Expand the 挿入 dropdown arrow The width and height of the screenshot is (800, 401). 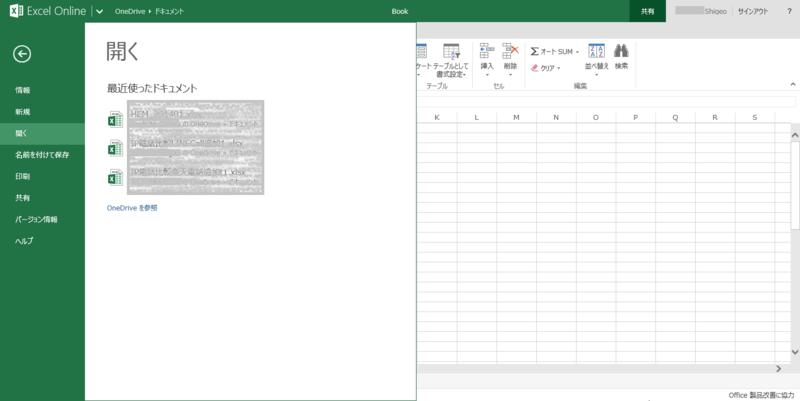click(487, 75)
